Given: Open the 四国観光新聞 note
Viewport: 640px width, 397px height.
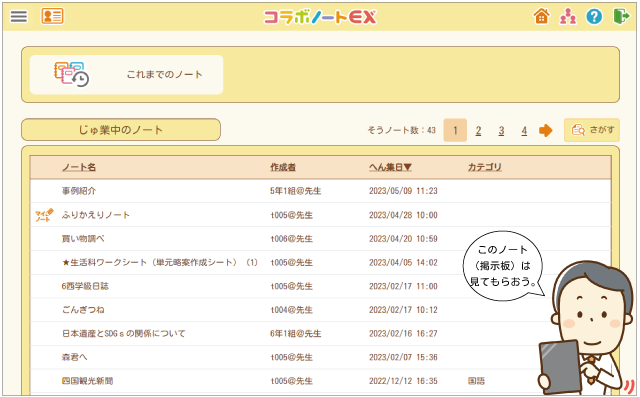Looking at the screenshot, I should 87,381.
